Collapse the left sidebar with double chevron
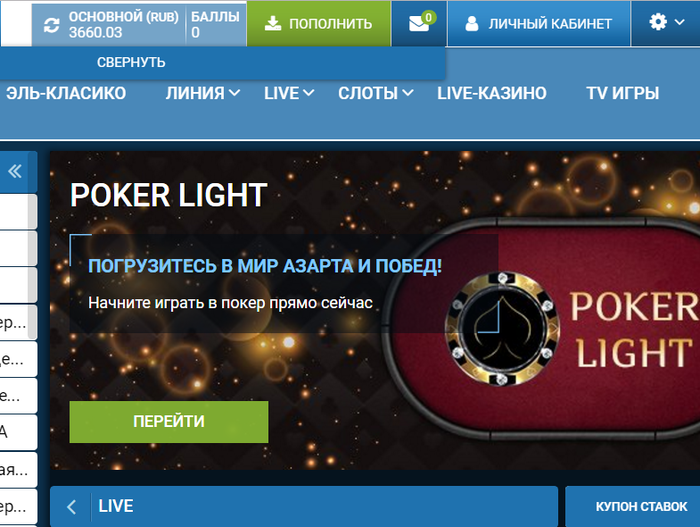 [x=15, y=171]
